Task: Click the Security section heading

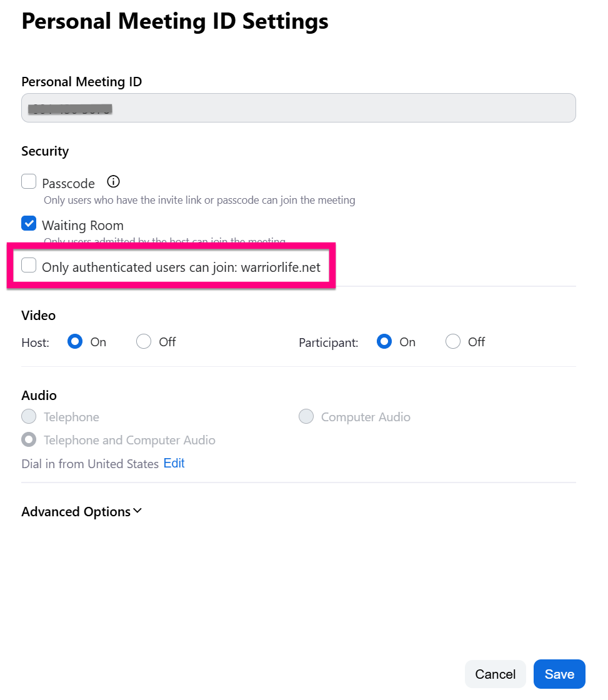Action: point(45,151)
